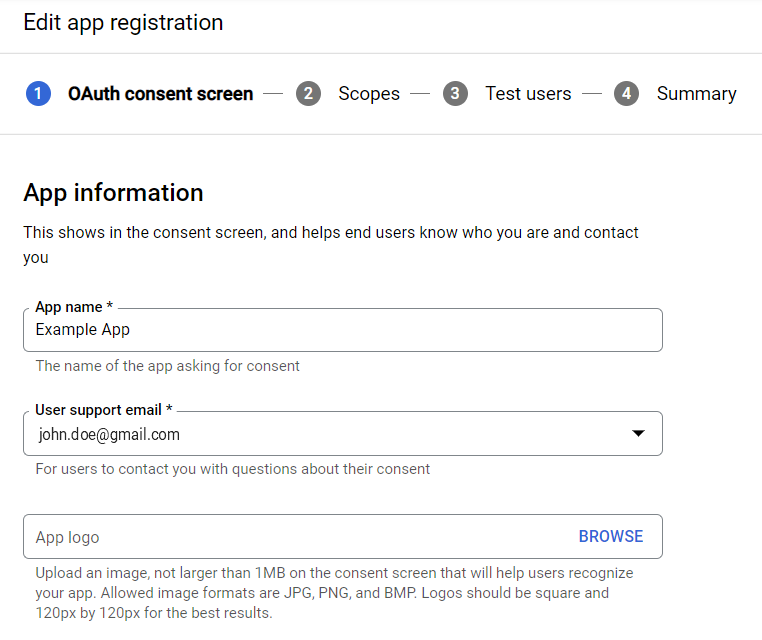Screen dimensions: 762x640
Task: Click the 'App name *' field label
Action: (74, 307)
